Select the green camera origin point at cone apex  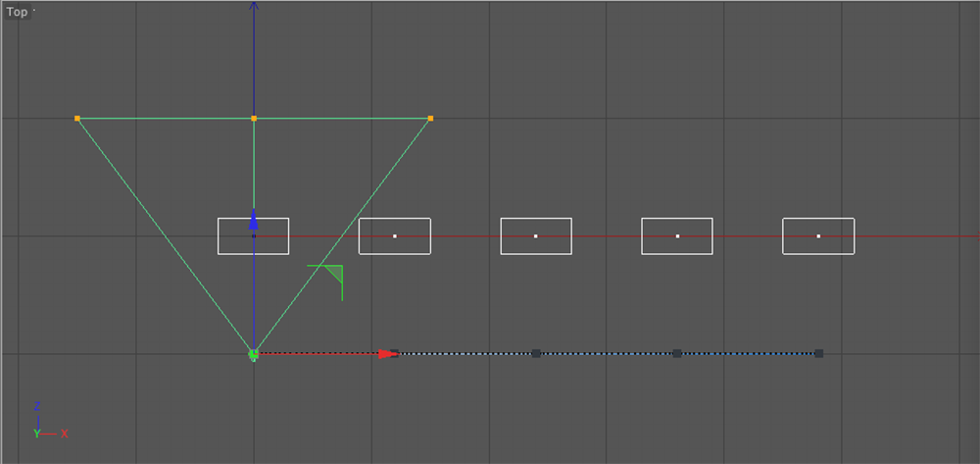click(253, 354)
